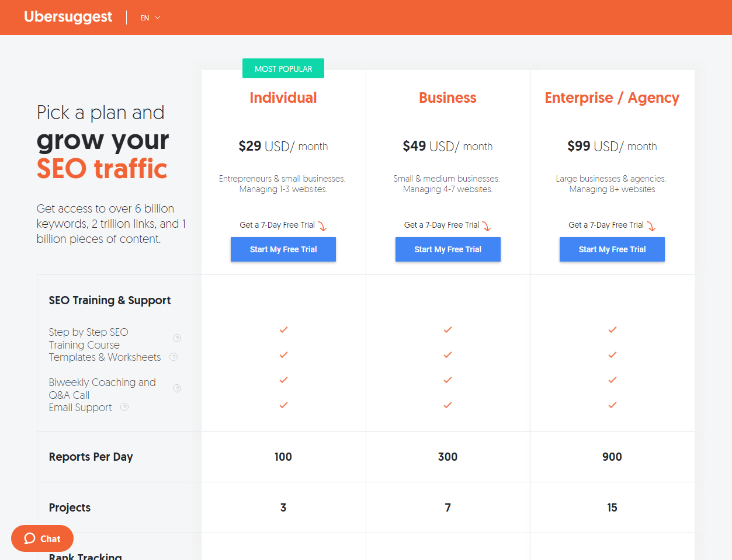
Task: Click the Email Support feature label
Action: pyautogui.click(x=80, y=408)
